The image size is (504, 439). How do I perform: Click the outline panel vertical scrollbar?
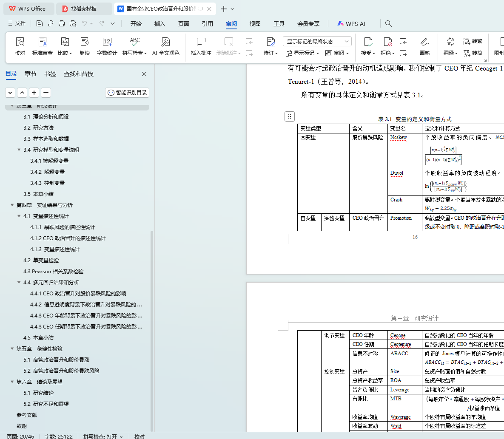(x=152, y=331)
